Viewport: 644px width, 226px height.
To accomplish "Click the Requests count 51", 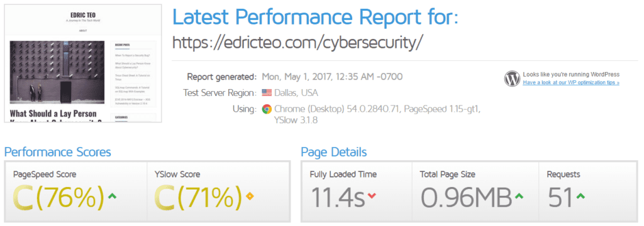I will coord(560,196).
